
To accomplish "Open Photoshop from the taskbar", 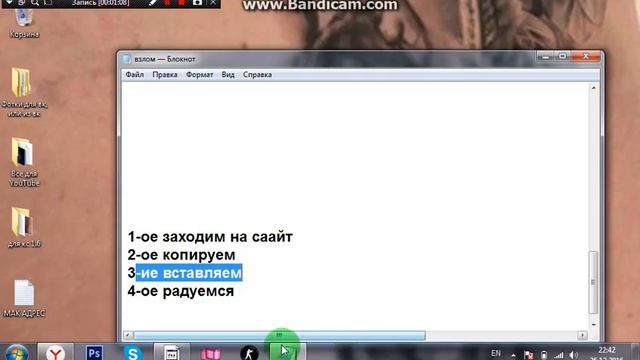I will click(94, 353).
